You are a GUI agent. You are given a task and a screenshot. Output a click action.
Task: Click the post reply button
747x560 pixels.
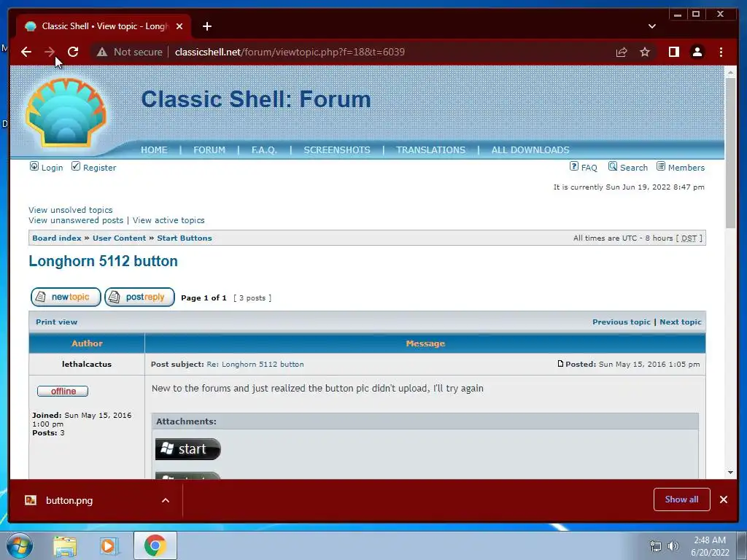(139, 297)
